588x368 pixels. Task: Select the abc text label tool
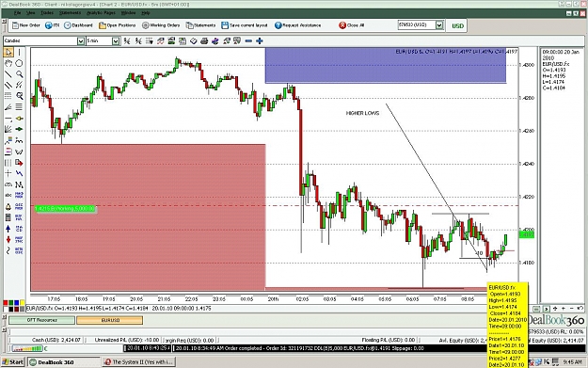[8, 195]
